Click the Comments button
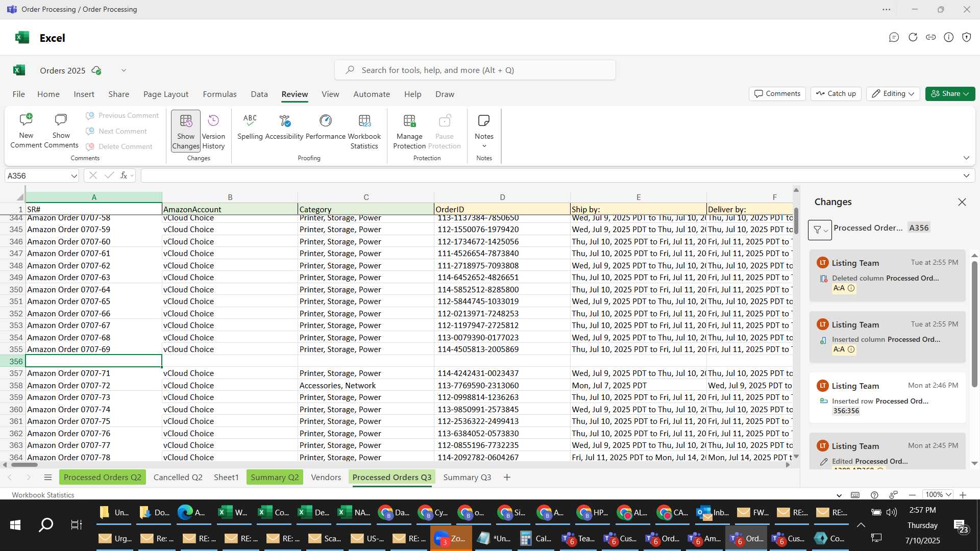This screenshot has width=980, height=551. coord(777,93)
